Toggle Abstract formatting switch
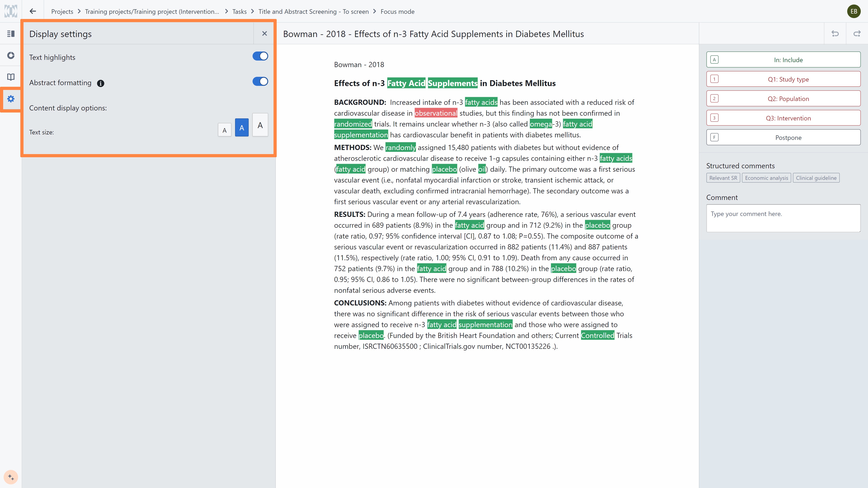This screenshot has height=488, width=868. pyautogui.click(x=260, y=82)
